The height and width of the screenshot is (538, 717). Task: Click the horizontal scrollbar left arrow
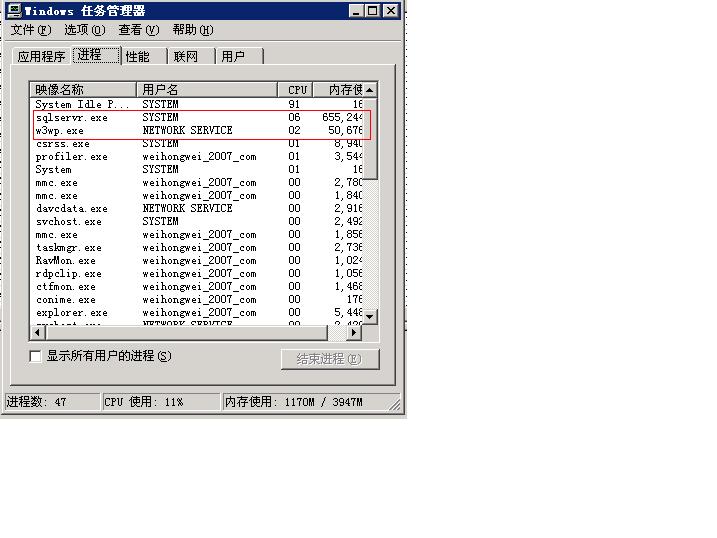pos(37,333)
